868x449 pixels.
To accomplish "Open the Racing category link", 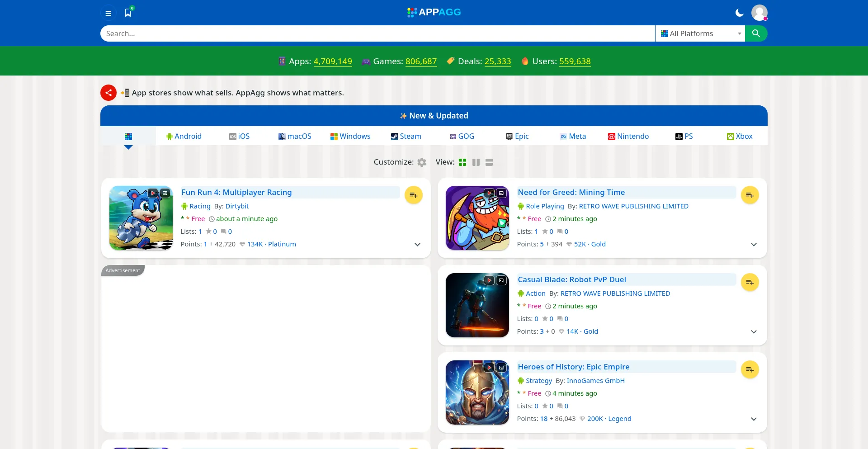I will pyautogui.click(x=200, y=206).
